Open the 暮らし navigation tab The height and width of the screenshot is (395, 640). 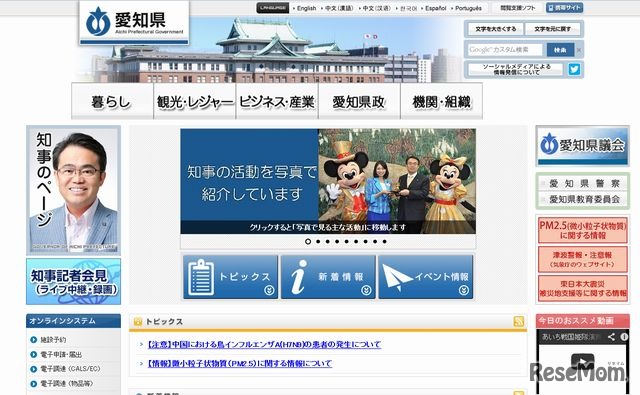[x=112, y=101]
